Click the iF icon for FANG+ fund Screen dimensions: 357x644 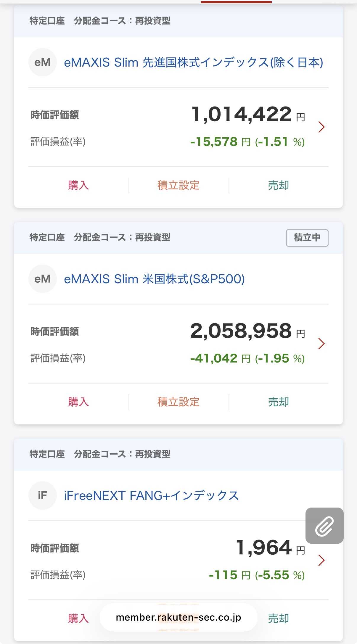(x=42, y=495)
